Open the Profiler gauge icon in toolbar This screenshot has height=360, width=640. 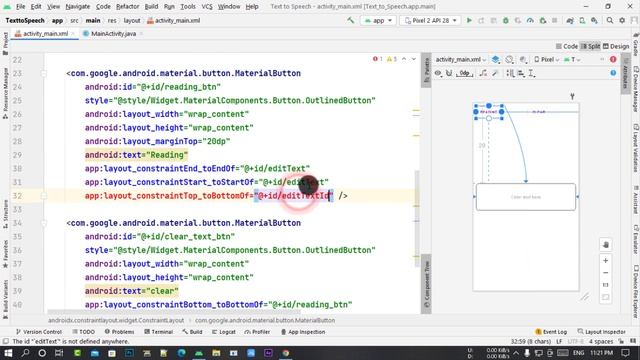530,20
